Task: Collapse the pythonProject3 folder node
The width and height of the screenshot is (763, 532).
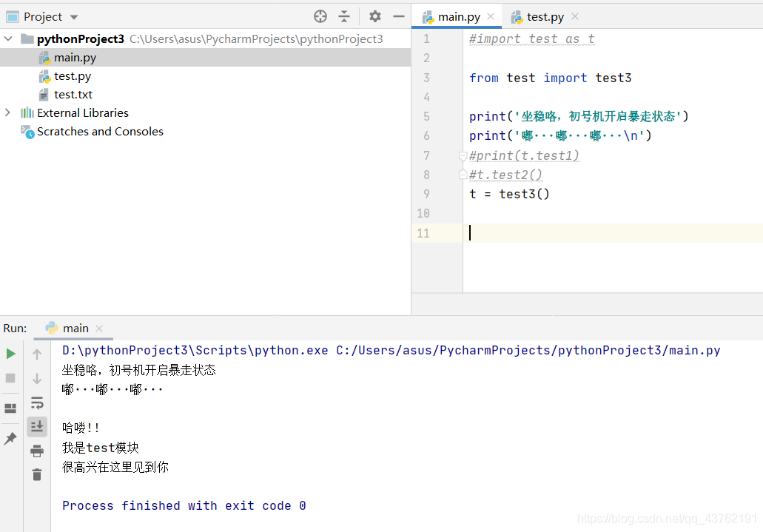Action: tap(8, 38)
